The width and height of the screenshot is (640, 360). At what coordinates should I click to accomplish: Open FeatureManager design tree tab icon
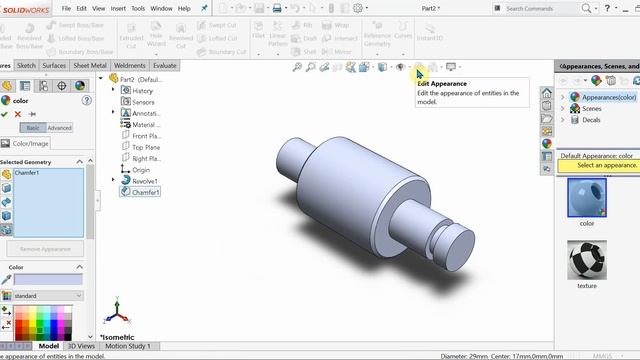[x=7, y=86]
